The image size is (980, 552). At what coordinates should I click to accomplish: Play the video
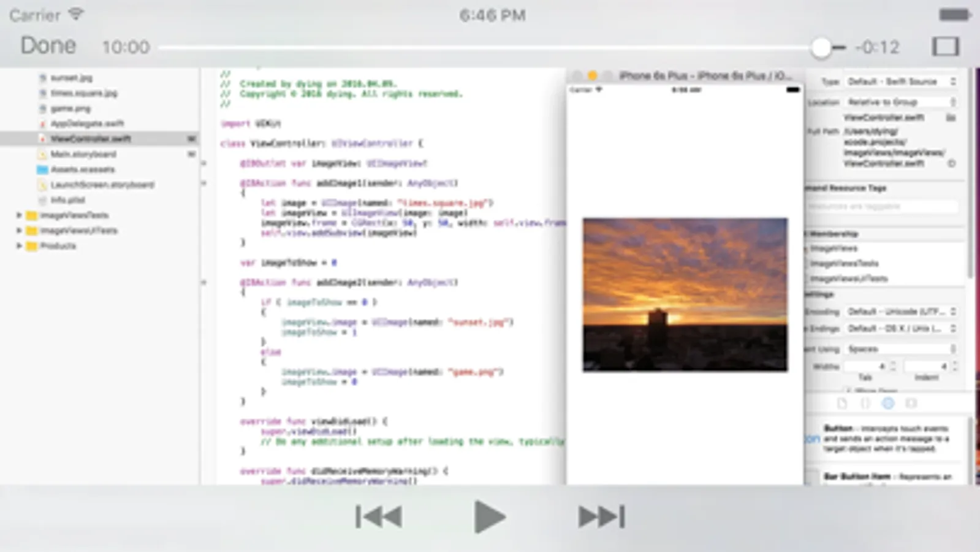490,516
